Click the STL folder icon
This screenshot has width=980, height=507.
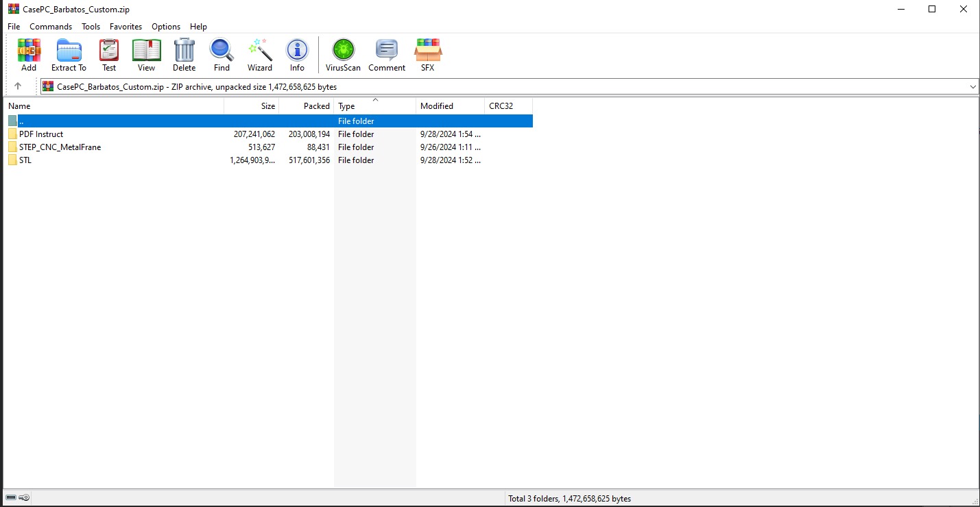point(12,160)
